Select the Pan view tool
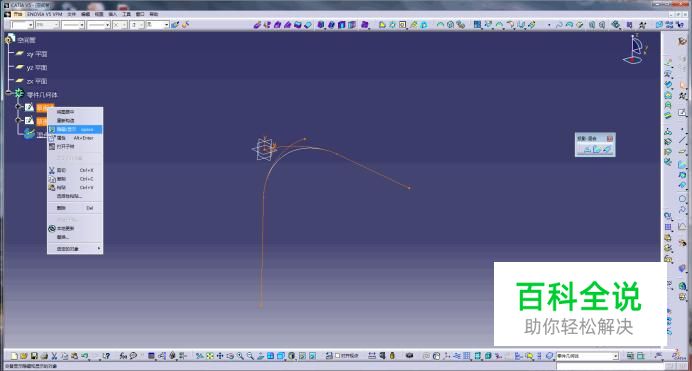 tap(220, 356)
